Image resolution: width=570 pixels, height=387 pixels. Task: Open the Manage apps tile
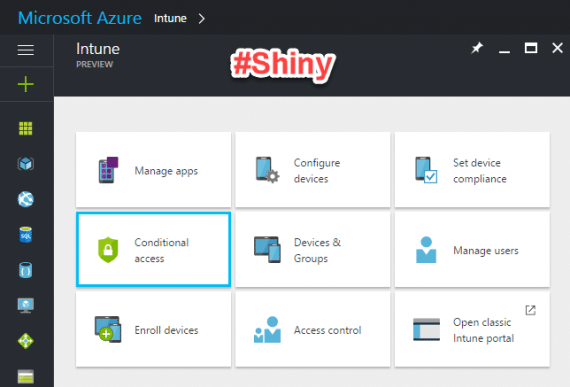[x=153, y=170]
